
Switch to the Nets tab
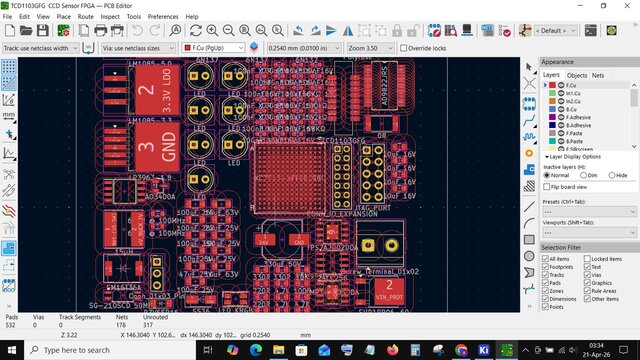(598, 76)
